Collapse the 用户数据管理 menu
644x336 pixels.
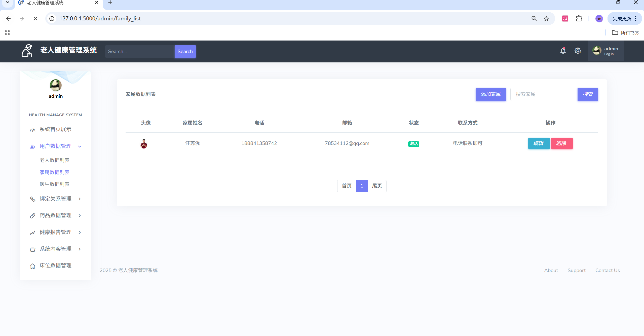click(x=56, y=146)
